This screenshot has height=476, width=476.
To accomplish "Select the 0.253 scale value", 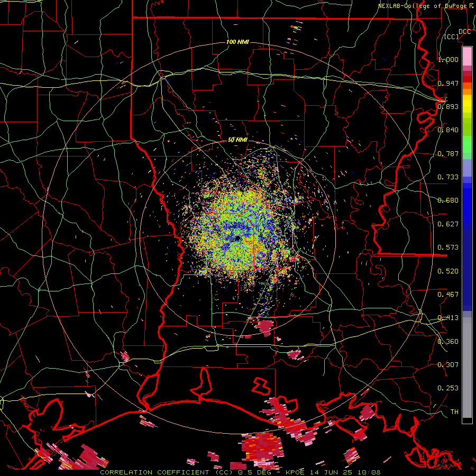I will click(x=448, y=388).
